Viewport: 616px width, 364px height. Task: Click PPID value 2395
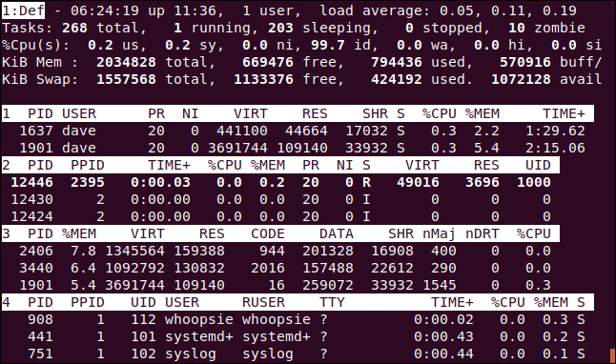tap(88, 182)
